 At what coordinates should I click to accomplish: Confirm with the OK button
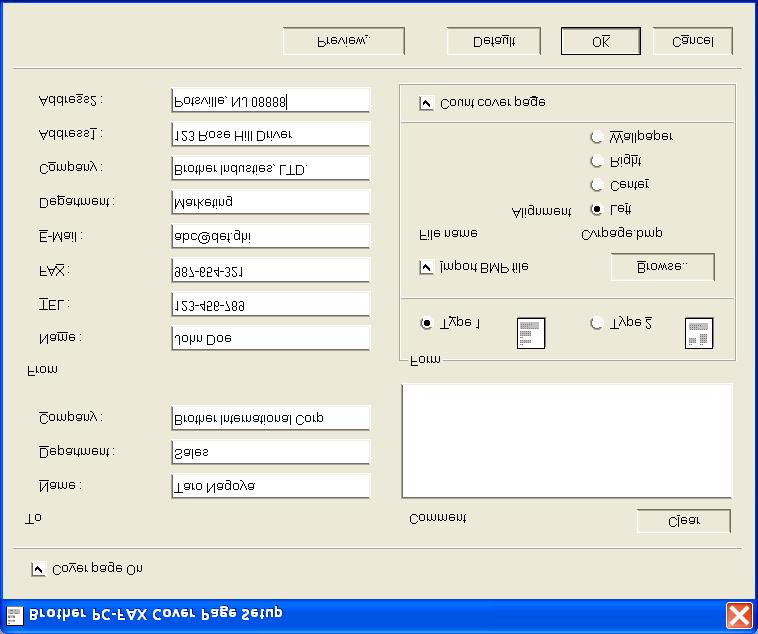[601, 41]
